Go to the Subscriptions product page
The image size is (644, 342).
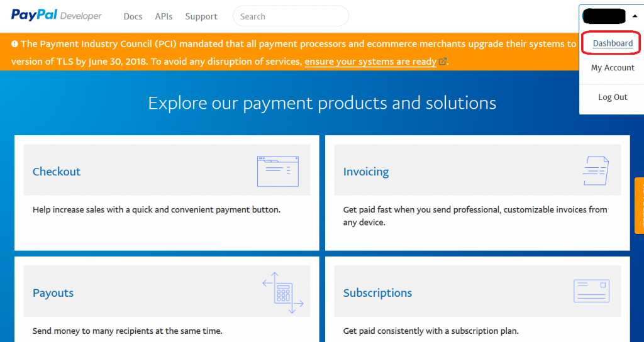coord(377,293)
